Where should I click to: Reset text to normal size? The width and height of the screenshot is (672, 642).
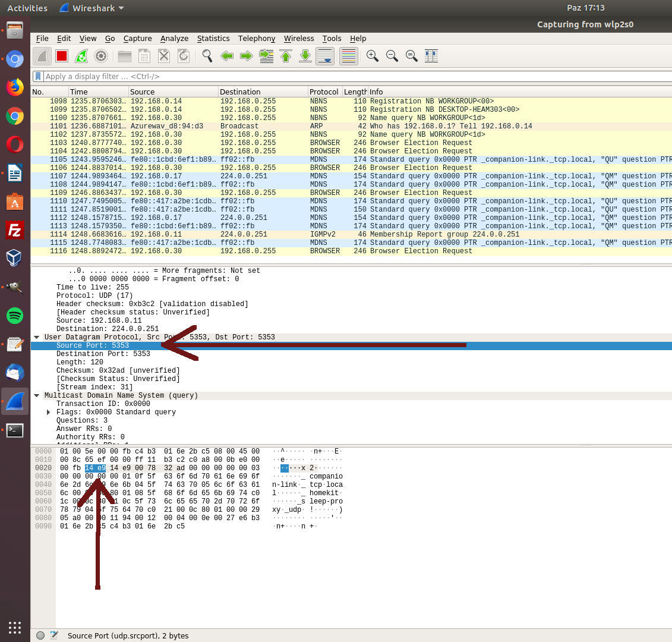pyautogui.click(x=412, y=56)
